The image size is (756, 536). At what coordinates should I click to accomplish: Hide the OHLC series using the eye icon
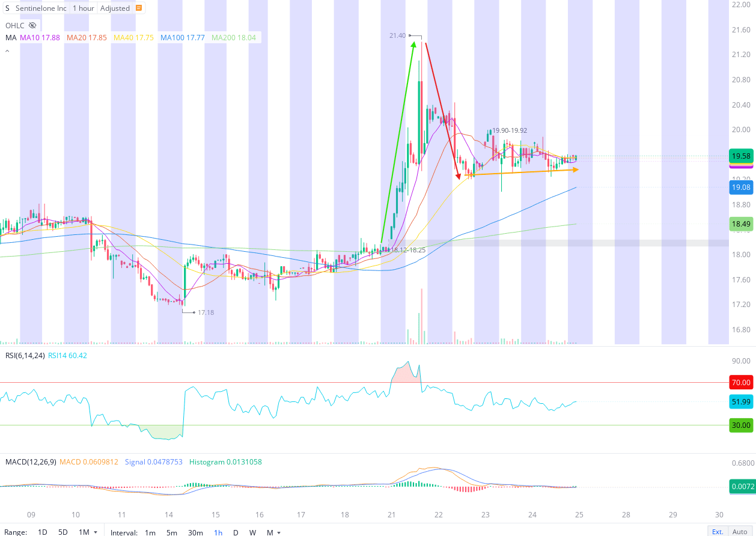pyautogui.click(x=32, y=25)
